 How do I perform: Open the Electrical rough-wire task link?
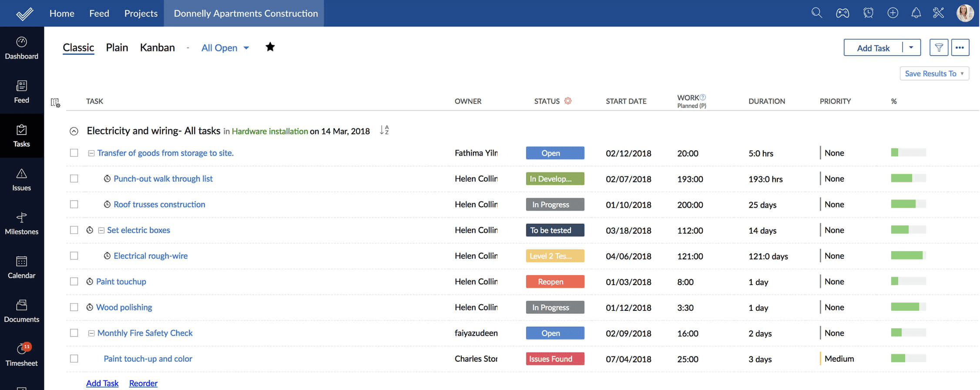pyautogui.click(x=151, y=256)
